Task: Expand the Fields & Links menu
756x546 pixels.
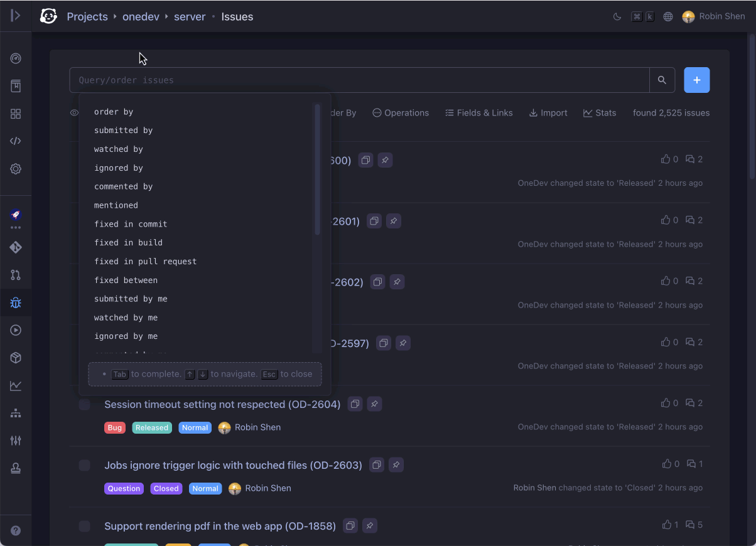Action: [479, 113]
